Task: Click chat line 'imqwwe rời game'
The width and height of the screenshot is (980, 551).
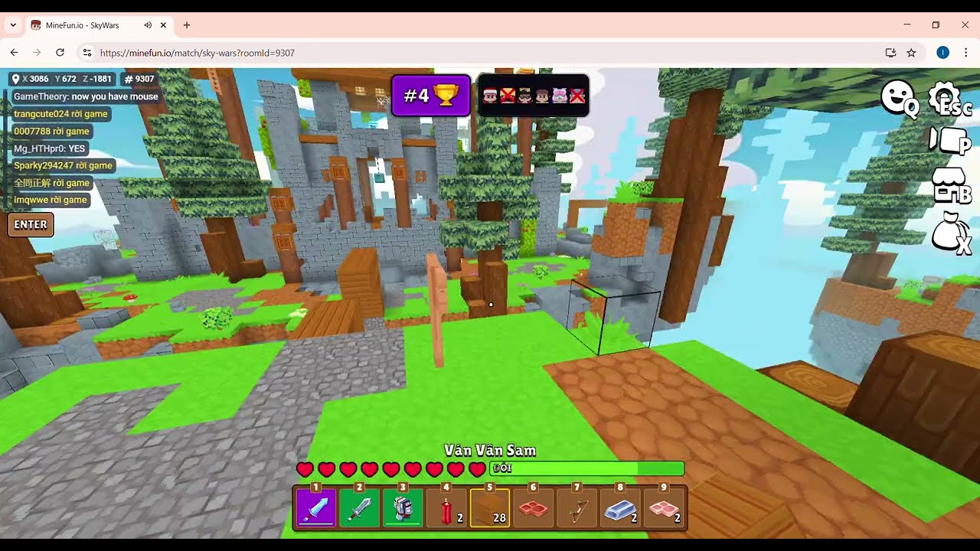Action: point(51,200)
